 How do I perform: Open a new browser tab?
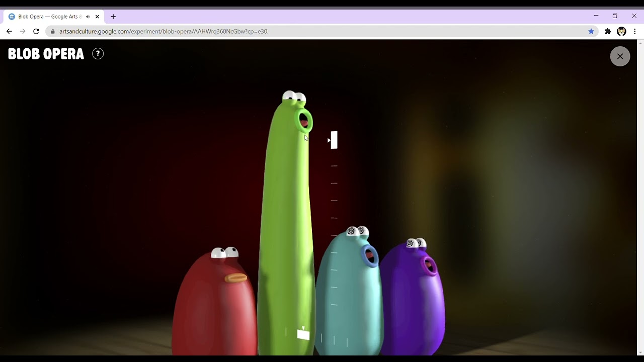[x=113, y=17]
